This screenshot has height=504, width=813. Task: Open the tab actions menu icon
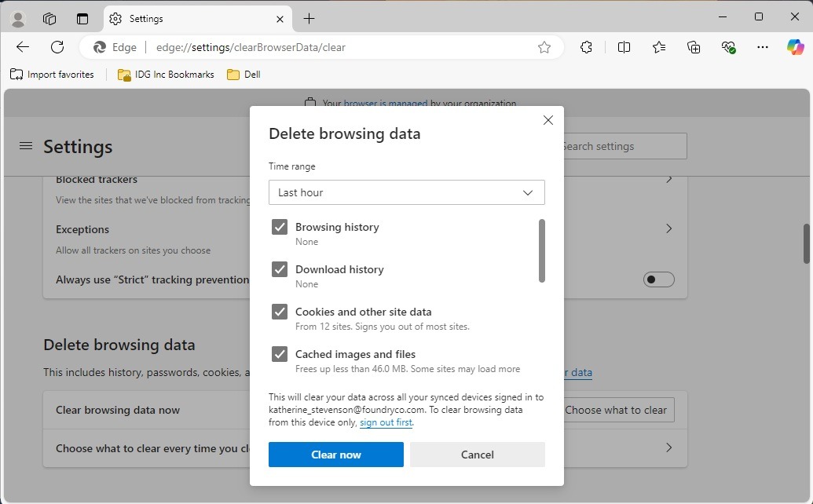pyautogui.click(x=82, y=19)
